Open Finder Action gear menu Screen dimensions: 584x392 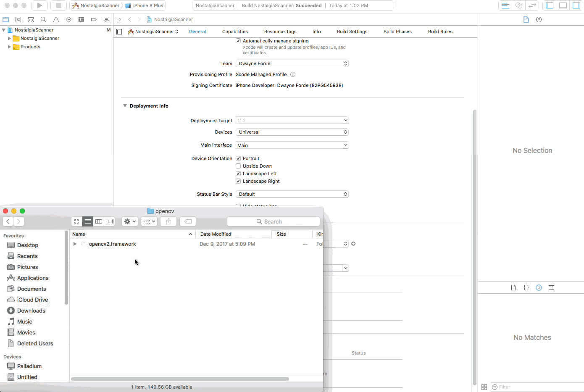pyautogui.click(x=130, y=221)
